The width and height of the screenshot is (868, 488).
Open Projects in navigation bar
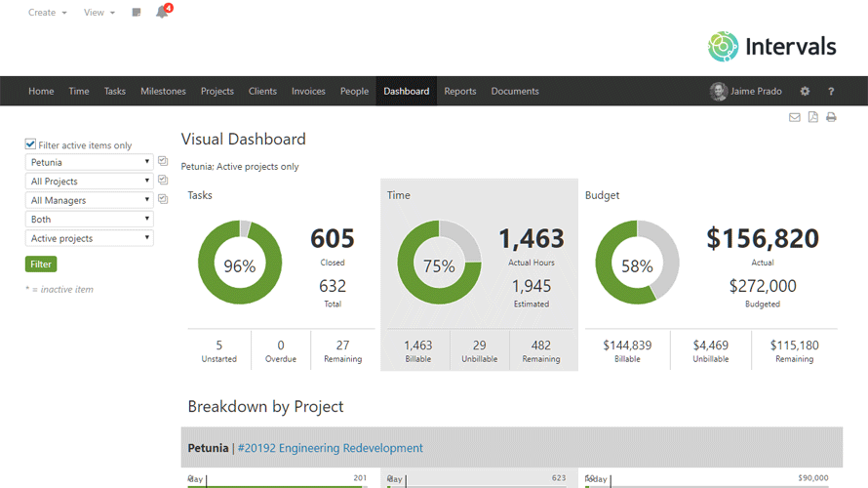[217, 92]
